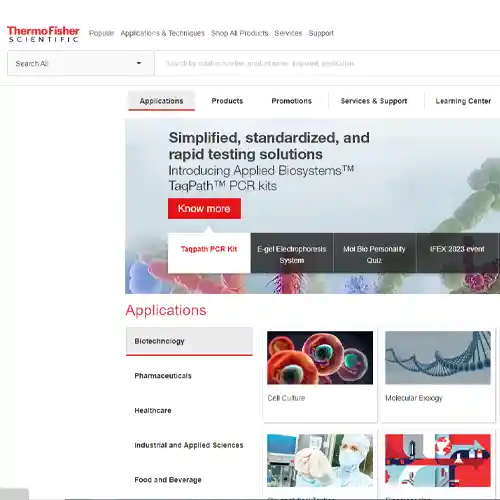This screenshot has height=500, width=500.
Task: Click the Thermo Fisher Scientific logo
Action: click(x=43, y=34)
